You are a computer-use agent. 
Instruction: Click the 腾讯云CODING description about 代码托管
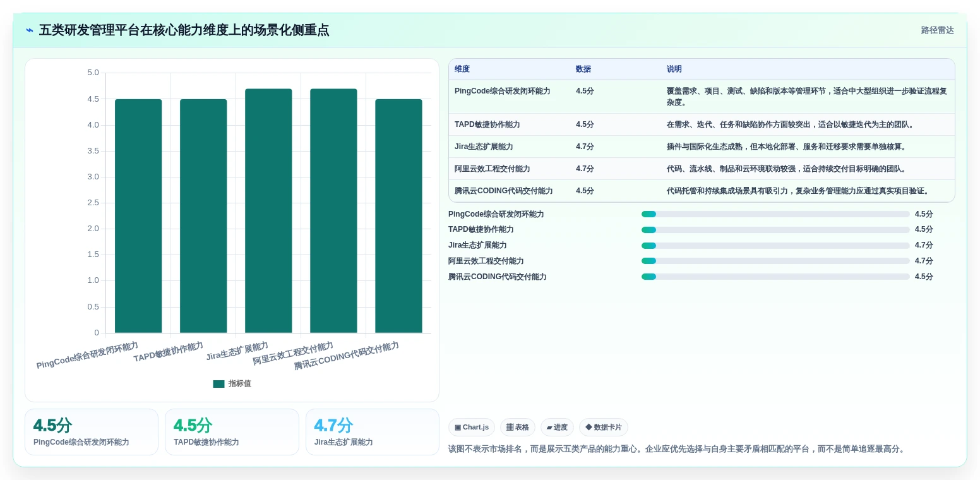point(798,191)
